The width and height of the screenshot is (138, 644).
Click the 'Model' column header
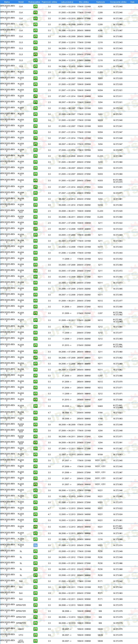point(21,2)
